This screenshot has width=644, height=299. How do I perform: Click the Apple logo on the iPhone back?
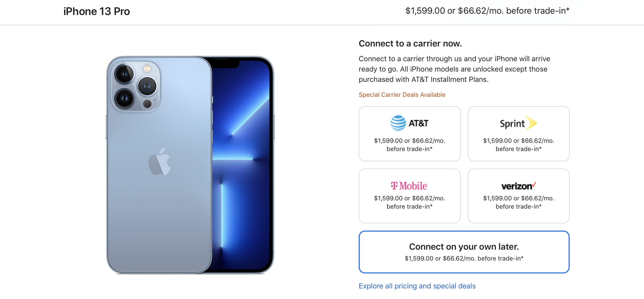tap(160, 162)
